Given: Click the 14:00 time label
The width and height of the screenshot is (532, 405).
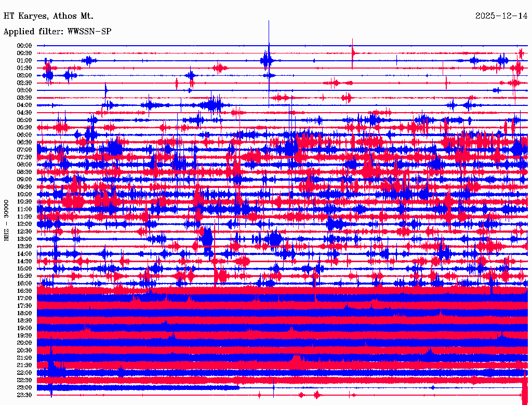Looking at the screenshot, I should coord(24,254).
